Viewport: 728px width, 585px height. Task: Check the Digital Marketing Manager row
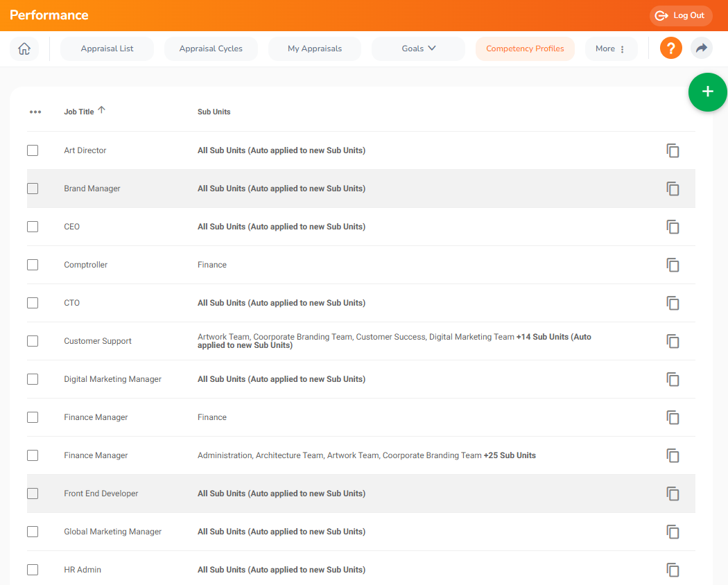coord(33,379)
